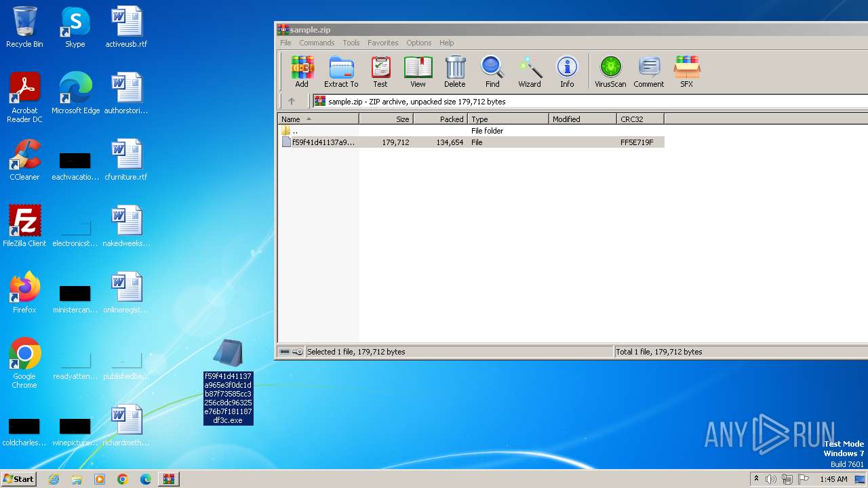Select authorstori... document on desktop
Screen dimensions: 868x488
(x=126, y=94)
